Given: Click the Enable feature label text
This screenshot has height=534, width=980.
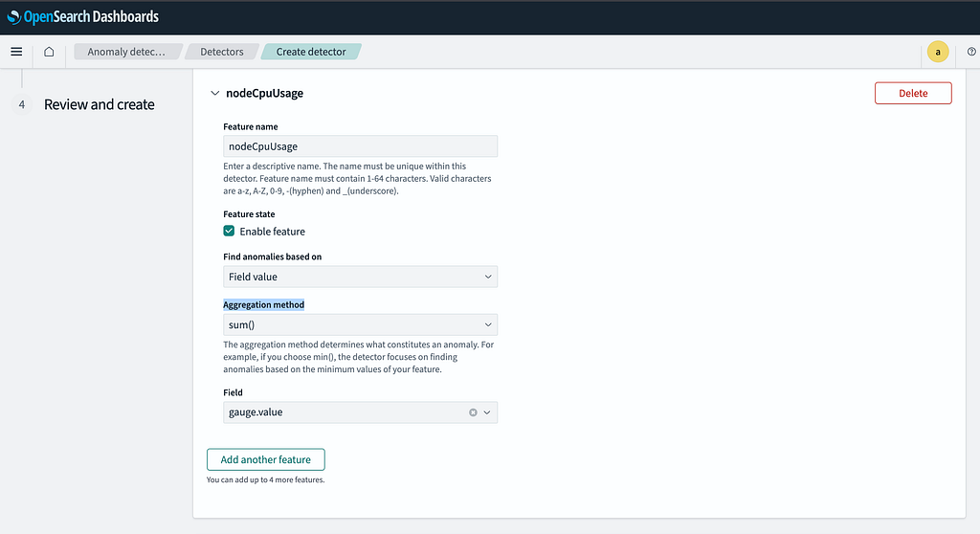Looking at the screenshot, I should tap(273, 232).
